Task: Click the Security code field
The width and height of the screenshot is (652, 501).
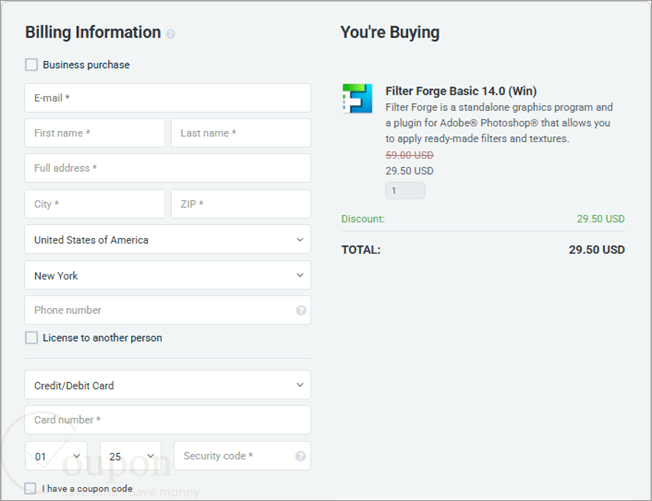Action: [242, 456]
